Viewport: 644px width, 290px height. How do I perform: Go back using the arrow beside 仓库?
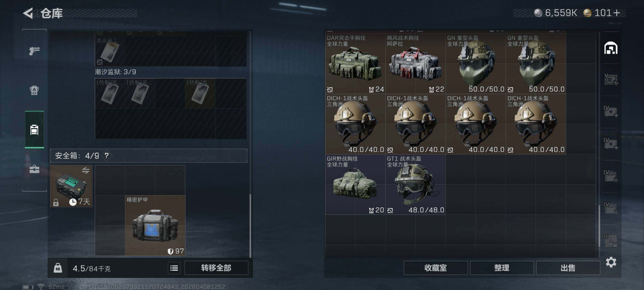[28, 13]
